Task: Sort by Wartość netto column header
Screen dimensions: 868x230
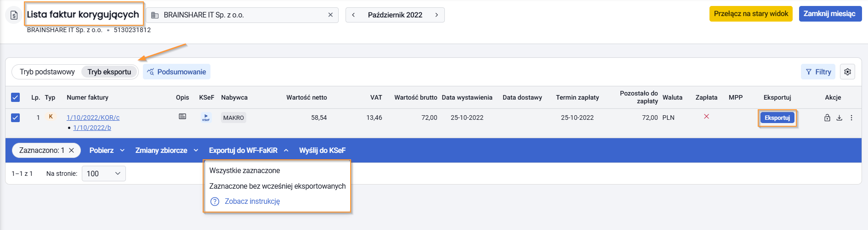Action: tap(306, 97)
